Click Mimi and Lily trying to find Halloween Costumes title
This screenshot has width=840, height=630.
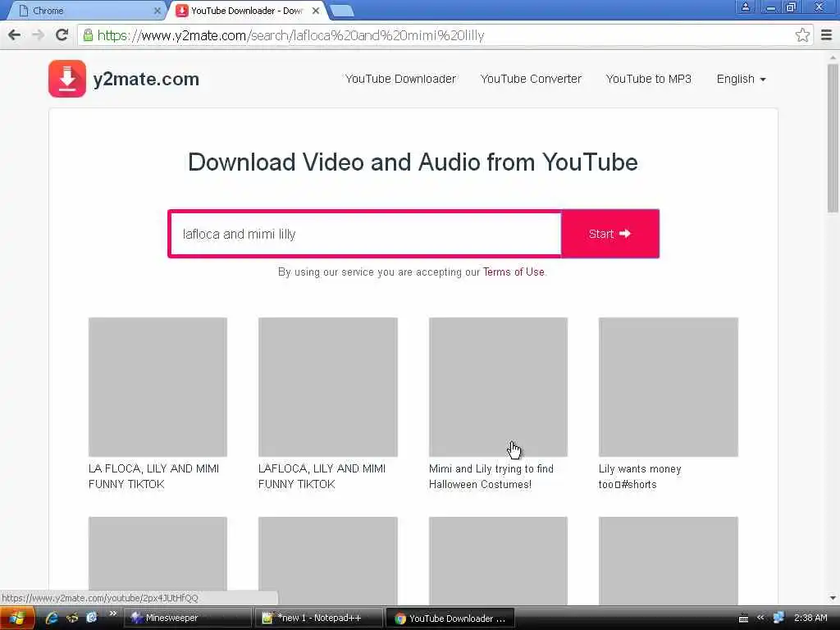pos(491,477)
